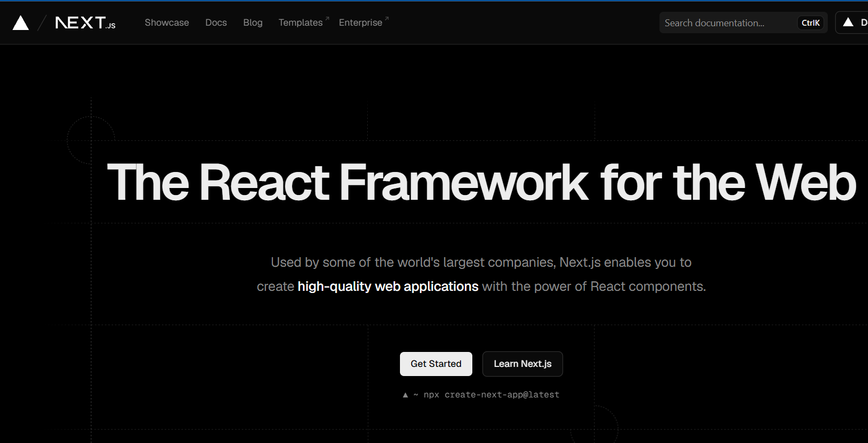
Task: Click the heading The React Framework for the Web
Action: tap(482, 183)
